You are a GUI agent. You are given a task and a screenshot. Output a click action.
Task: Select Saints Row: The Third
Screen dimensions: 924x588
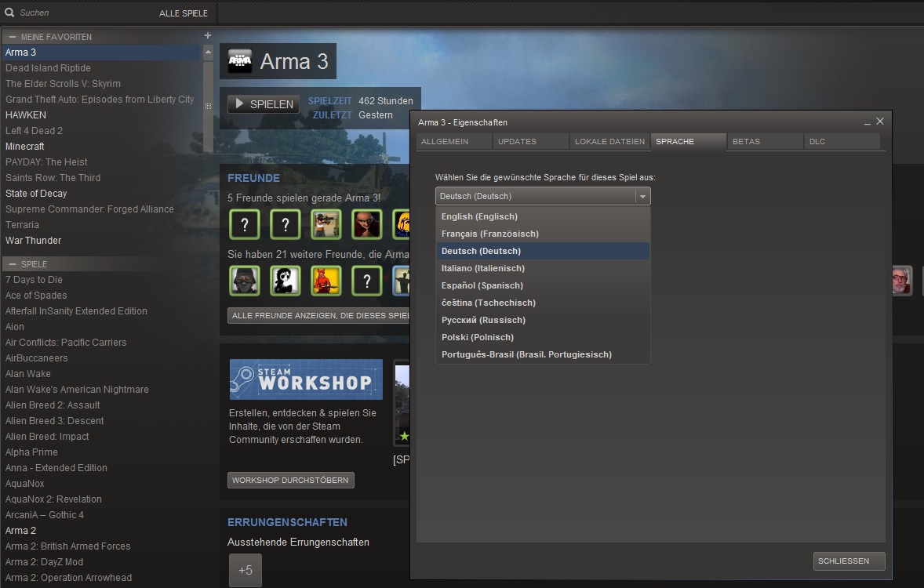[x=101, y=177]
